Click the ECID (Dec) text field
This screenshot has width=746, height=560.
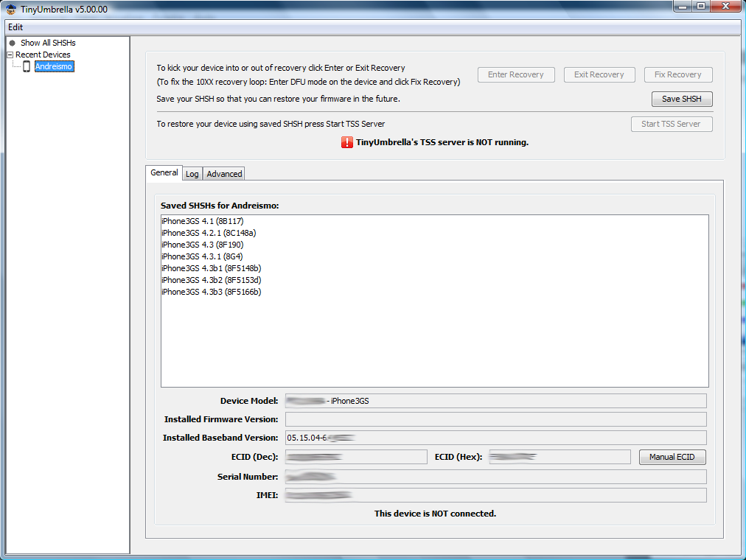[355, 457]
